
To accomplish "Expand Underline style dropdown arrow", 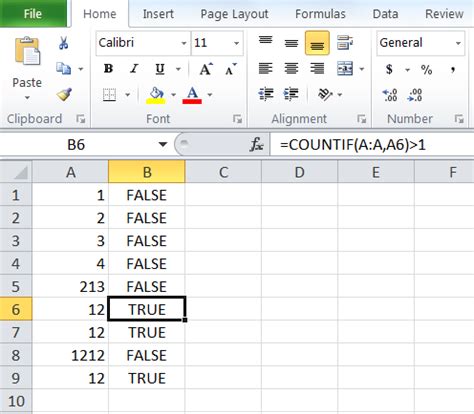I will [178, 69].
